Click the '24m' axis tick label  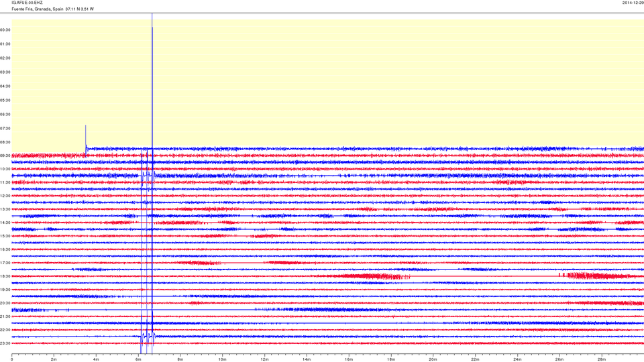pos(517,359)
